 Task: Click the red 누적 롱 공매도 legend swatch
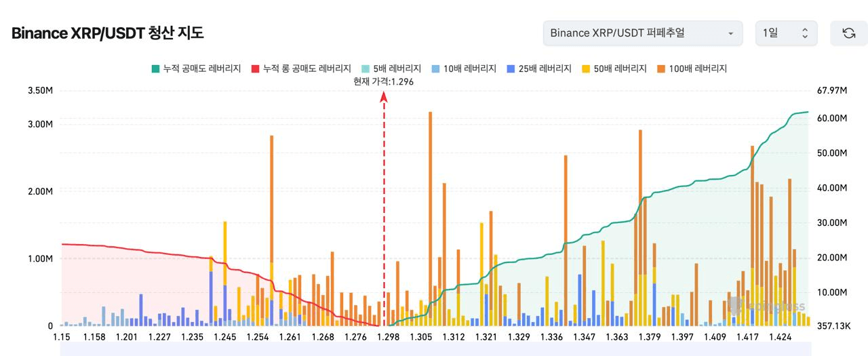pyautogui.click(x=256, y=68)
